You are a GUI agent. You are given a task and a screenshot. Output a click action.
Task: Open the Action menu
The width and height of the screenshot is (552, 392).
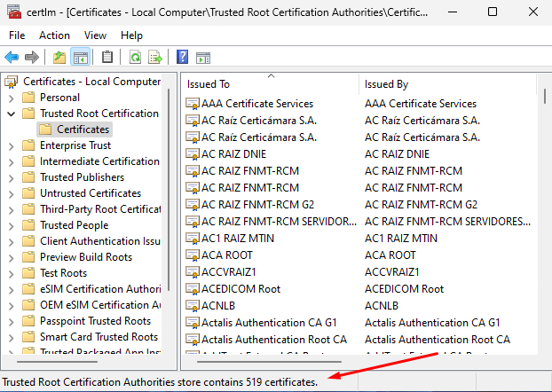pos(54,35)
